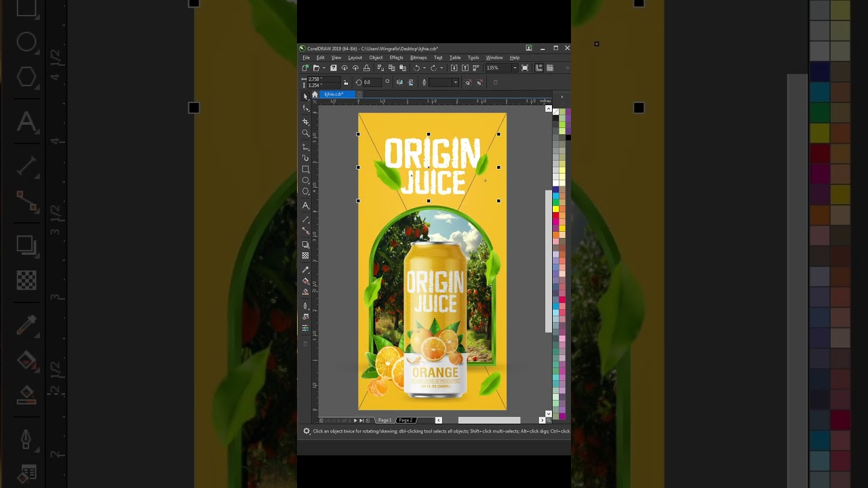Select the Polygon tool
The width and height of the screenshot is (868, 488).
point(305,192)
